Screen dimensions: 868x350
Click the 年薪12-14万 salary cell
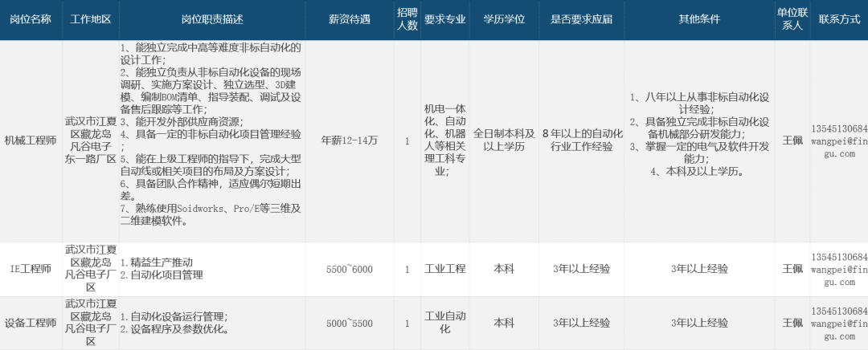coord(350,140)
